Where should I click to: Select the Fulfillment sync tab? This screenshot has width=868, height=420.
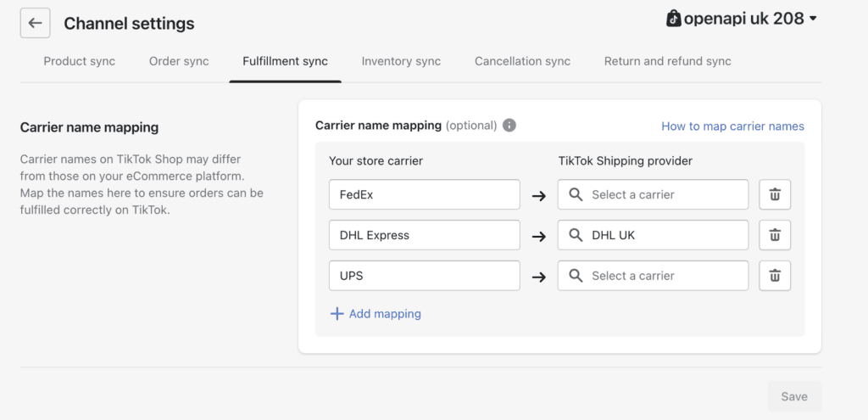(285, 61)
